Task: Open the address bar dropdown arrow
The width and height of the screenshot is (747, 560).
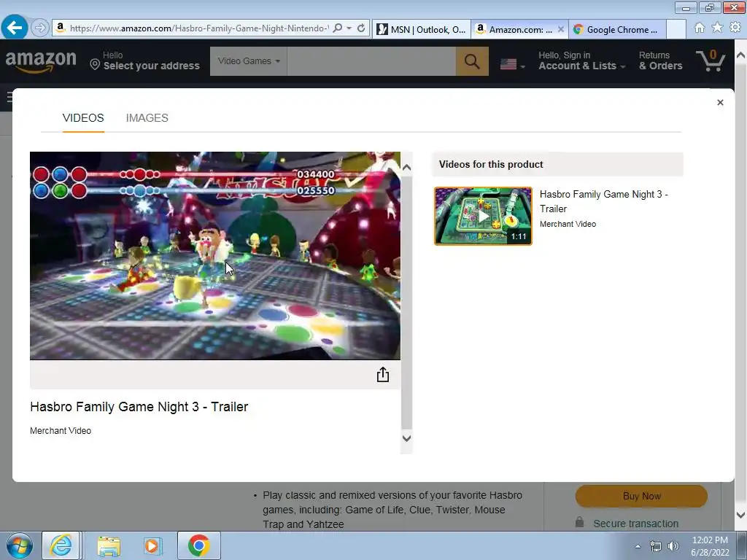Action: click(349, 28)
